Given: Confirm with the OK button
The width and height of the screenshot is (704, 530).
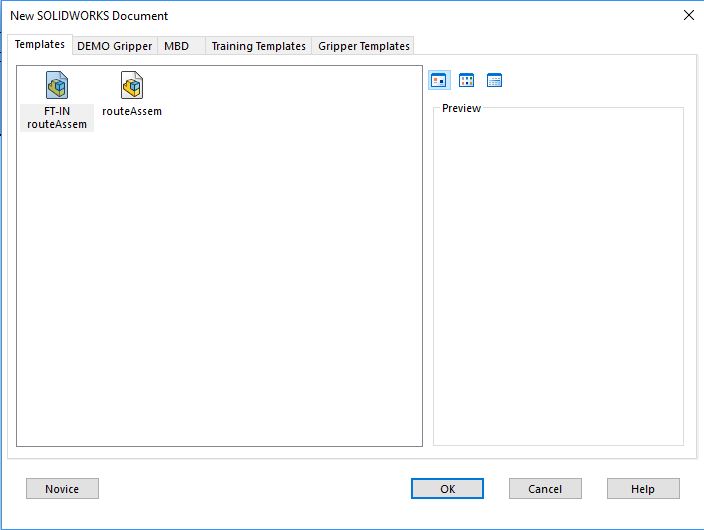Looking at the screenshot, I should pyautogui.click(x=448, y=489).
